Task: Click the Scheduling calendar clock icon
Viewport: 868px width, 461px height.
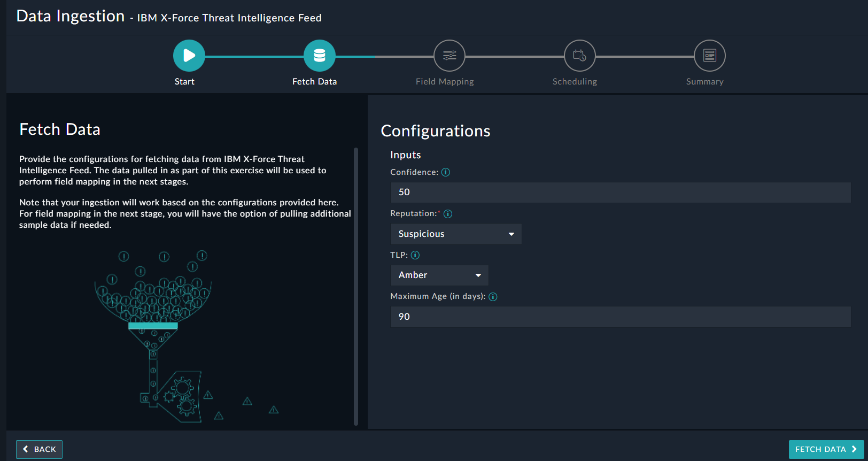Action: point(580,56)
